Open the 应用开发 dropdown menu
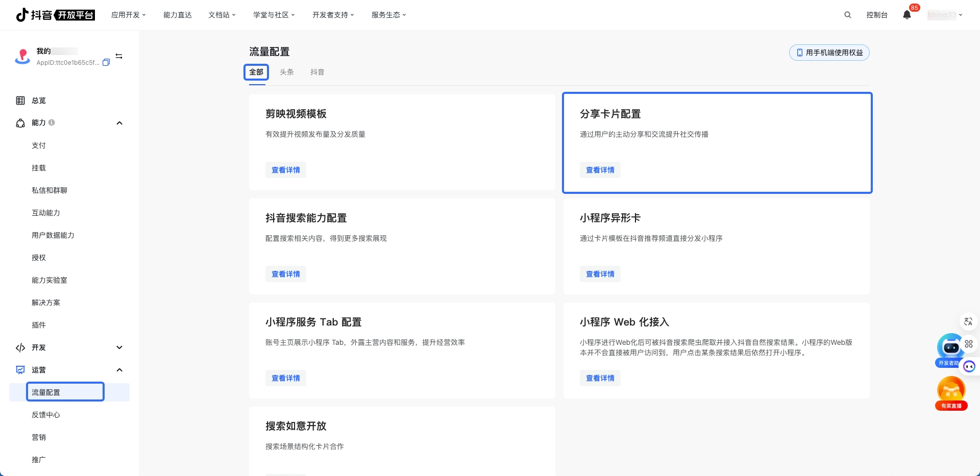The width and height of the screenshot is (980, 476). coord(129,15)
